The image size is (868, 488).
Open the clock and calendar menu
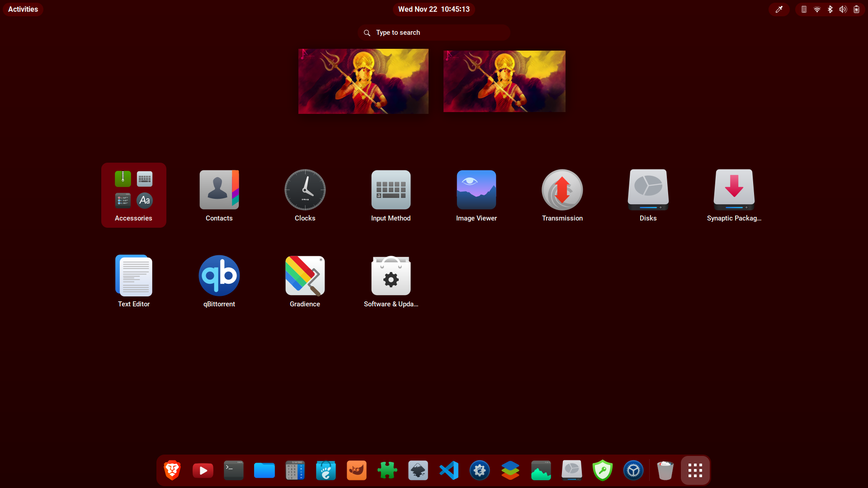tap(434, 9)
